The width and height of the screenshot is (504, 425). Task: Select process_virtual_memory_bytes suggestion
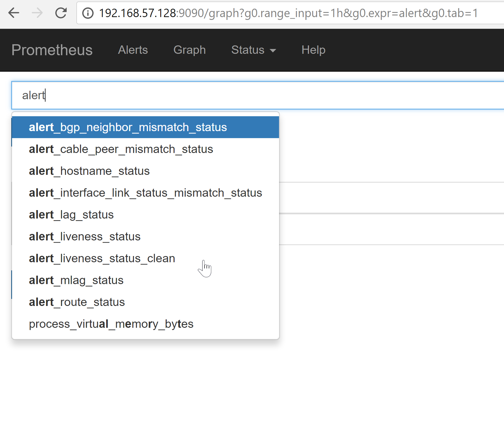point(111,324)
